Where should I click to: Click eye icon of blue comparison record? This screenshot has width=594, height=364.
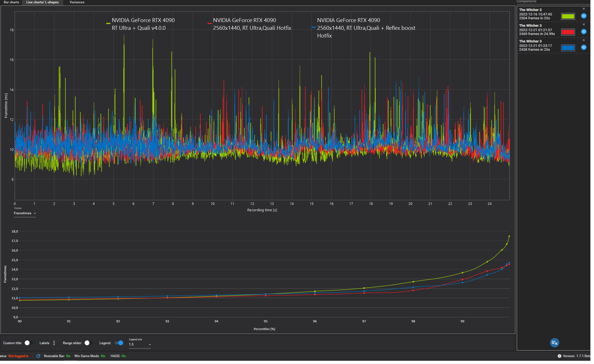pyautogui.click(x=584, y=47)
